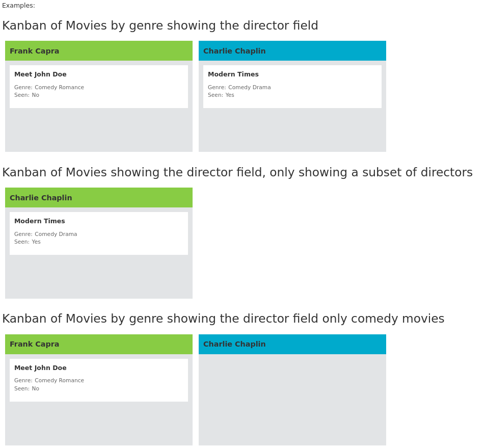Click "Genre: Comedy Romance" in the first kanban's card
The width and height of the screenshot is (485, 448).
click(x=49, y=88)
